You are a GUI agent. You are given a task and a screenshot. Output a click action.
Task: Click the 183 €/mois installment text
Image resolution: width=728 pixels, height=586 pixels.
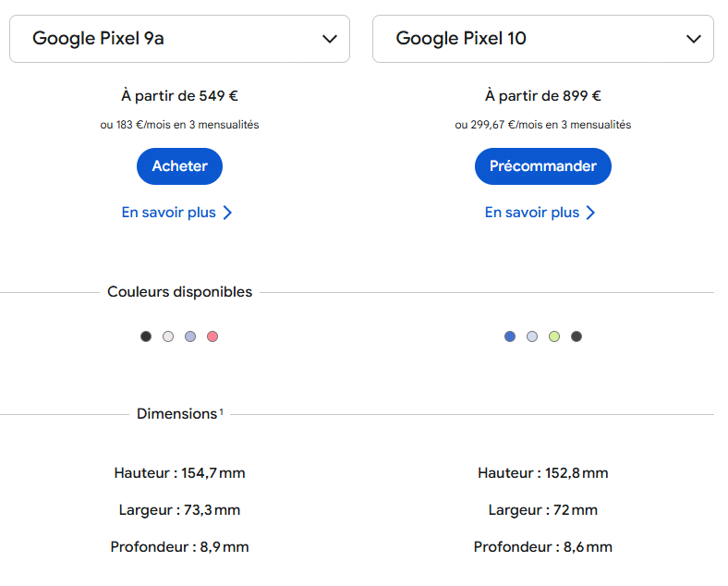(x=179, y=125)
